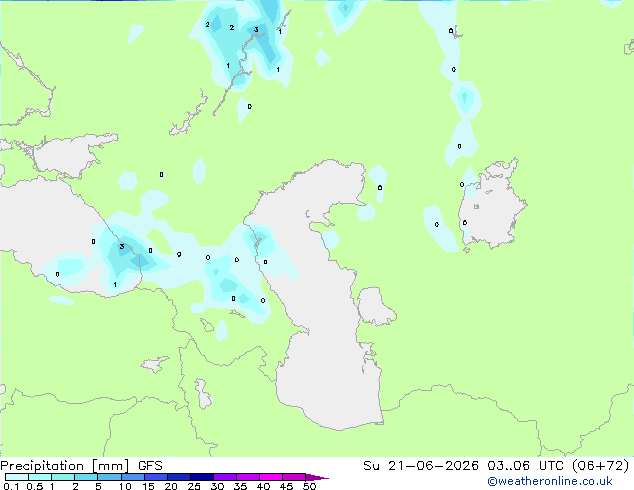Click the '0.1' legend scale label
The image size is (634, 490).
click(12, 486)
